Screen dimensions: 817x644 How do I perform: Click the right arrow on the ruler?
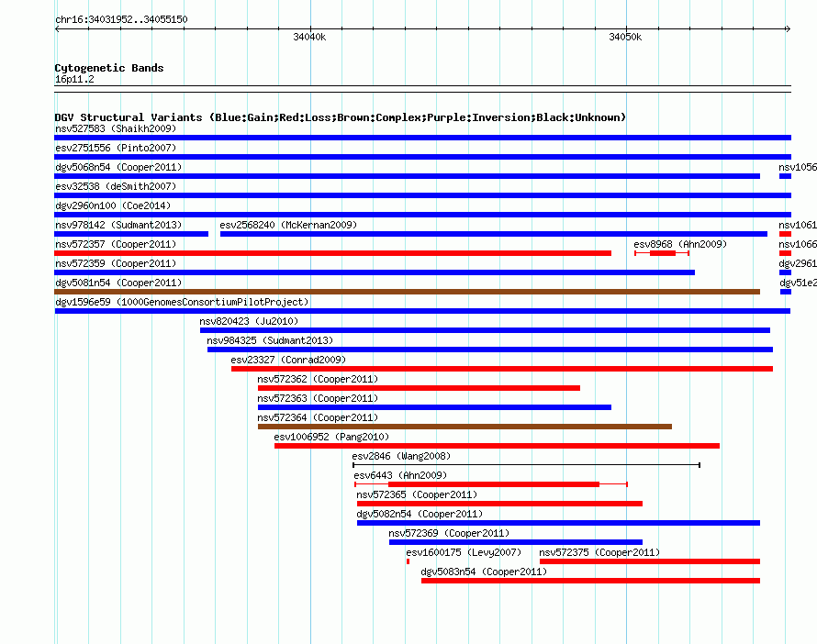coord(788,28)
